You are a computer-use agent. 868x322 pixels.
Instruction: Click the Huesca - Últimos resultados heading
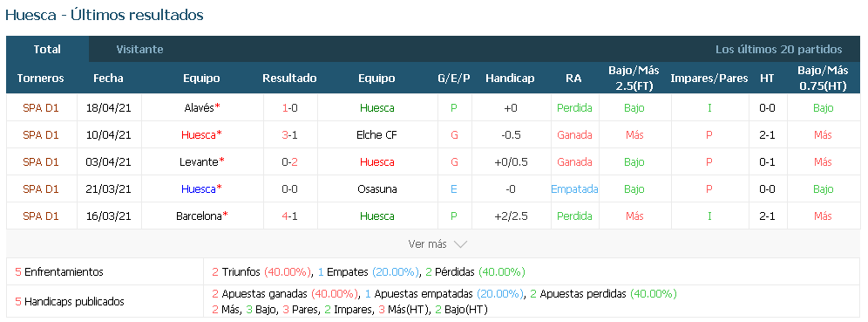104,15
